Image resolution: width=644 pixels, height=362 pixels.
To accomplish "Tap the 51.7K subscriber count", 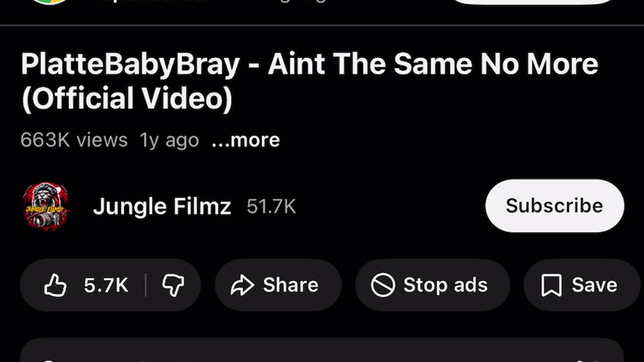I will point(271,207).
